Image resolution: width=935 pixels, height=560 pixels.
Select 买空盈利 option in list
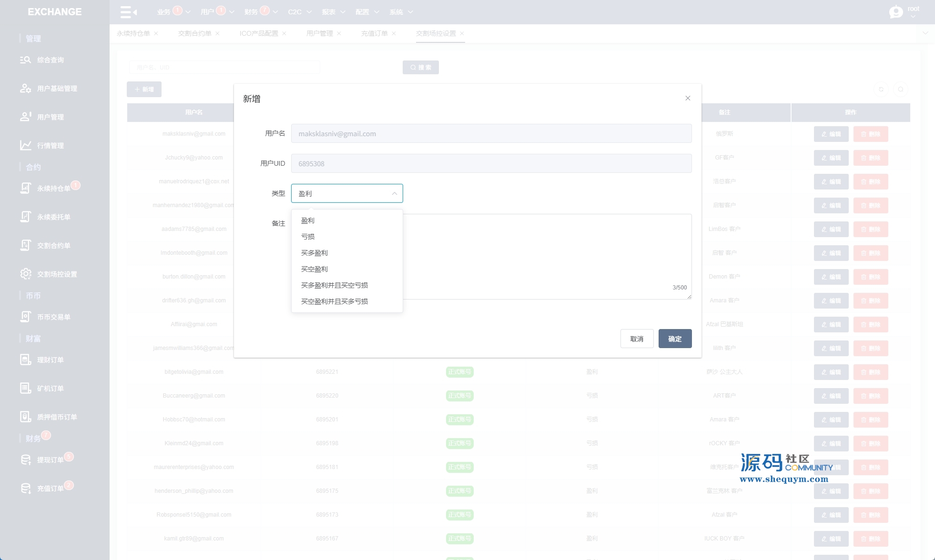314,269
